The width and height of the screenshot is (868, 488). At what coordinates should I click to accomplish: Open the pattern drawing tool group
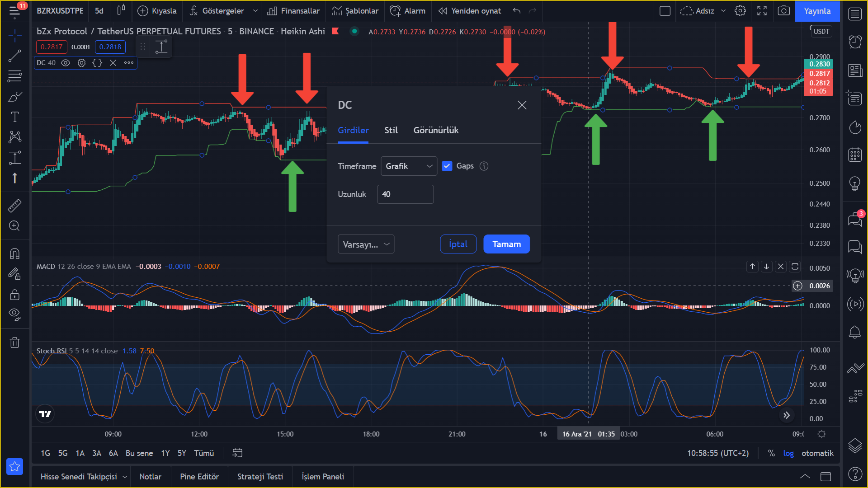tap(14, 137)
